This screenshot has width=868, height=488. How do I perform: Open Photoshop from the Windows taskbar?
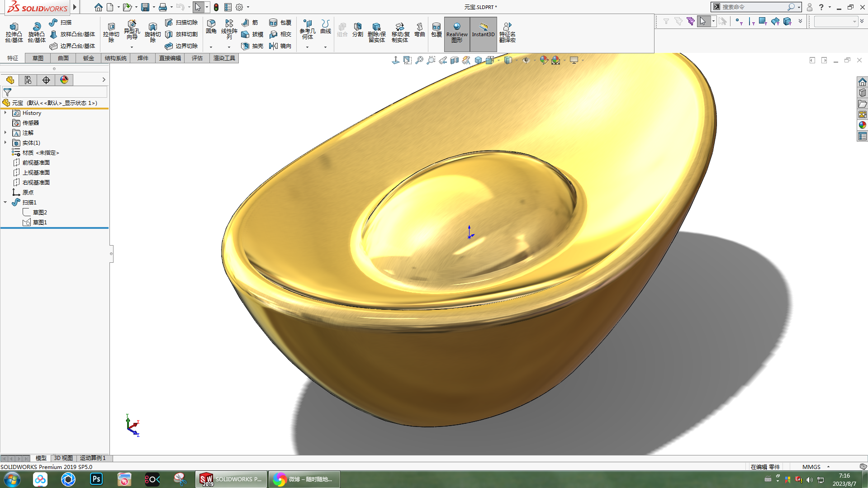pyautogui.click(x=96, y=479)
